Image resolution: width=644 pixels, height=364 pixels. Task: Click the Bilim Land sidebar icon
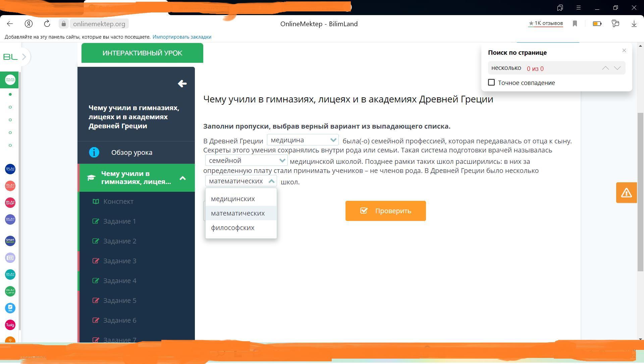[x=10, y=291]
